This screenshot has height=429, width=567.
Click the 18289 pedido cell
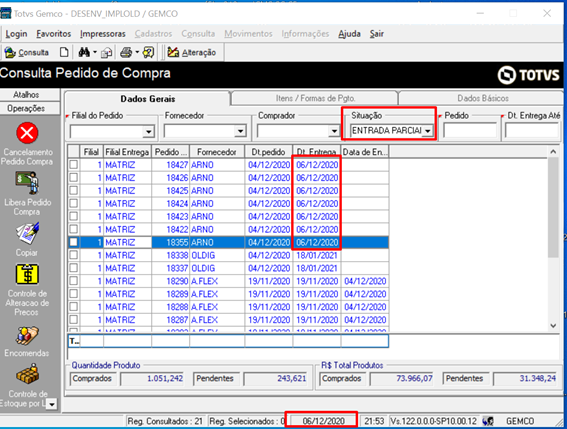(171, 294)
